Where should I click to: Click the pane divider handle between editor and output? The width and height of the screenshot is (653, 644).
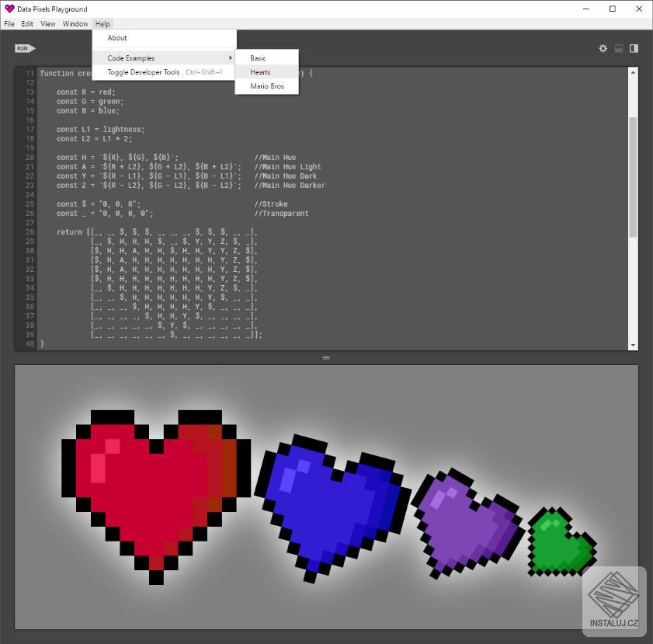click(x=326, y=358)
